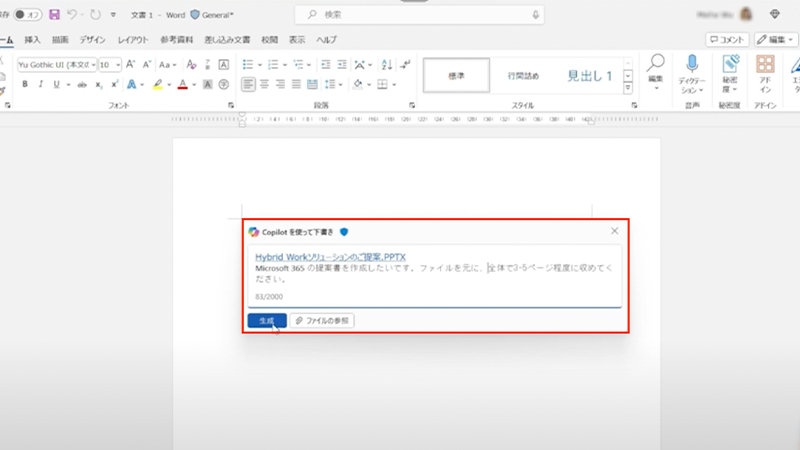The width and height of the screenshot is (800, 450).
Task: Toggle subscript formatting
Action: [x=99, y=85]
